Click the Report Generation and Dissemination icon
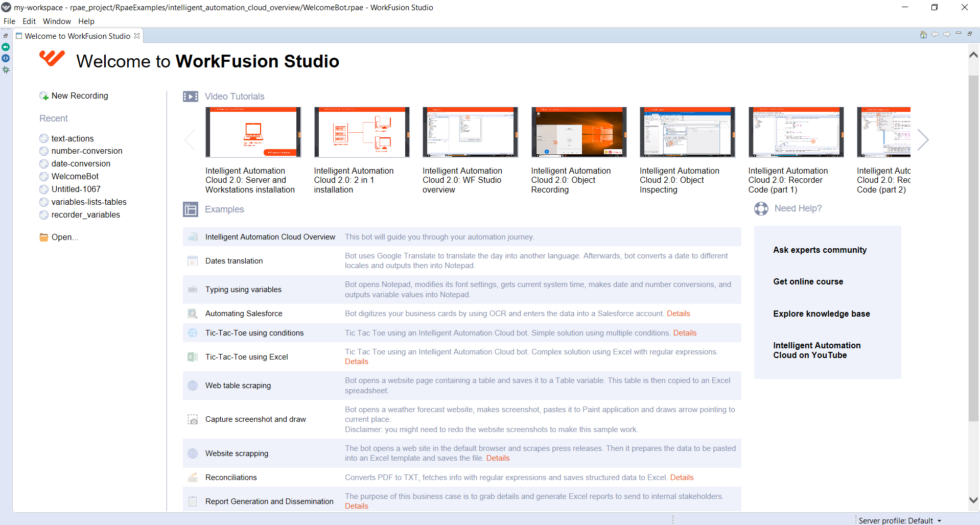980x525 pixels. 193,502
